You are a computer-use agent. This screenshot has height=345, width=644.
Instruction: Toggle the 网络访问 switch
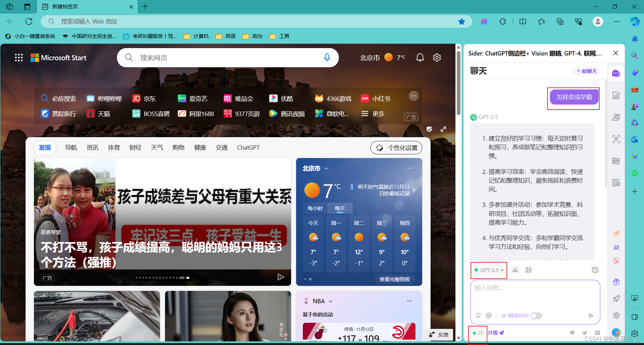pyautogui.click(x=536, y=315)
